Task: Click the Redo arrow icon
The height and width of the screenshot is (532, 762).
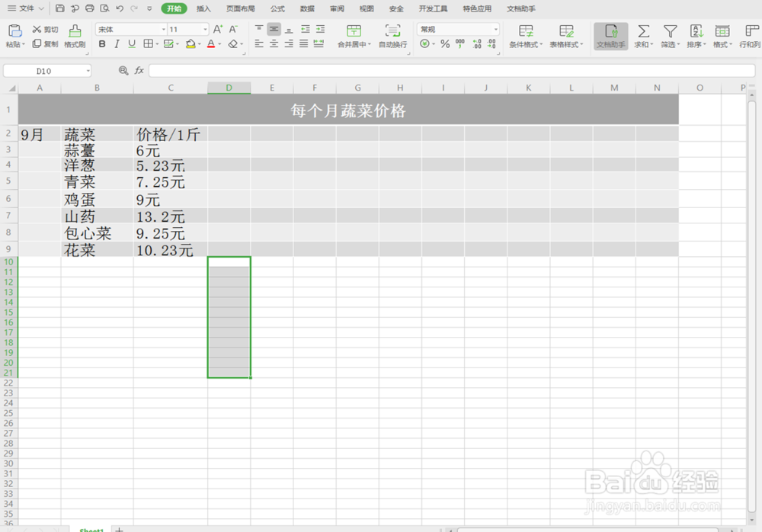Action: coord(134,8)
